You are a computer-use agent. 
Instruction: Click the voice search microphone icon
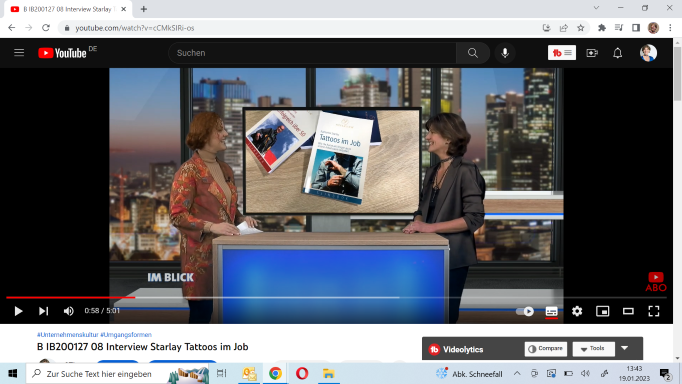[505, 53]
